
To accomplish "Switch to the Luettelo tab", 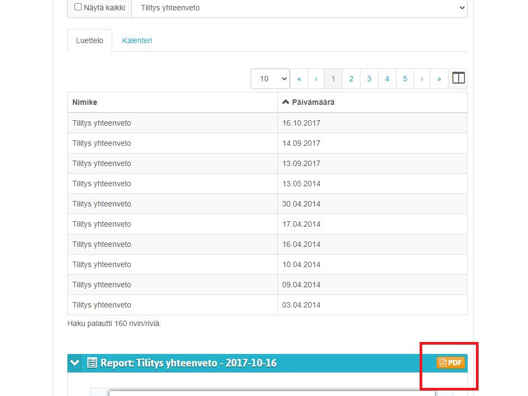I will coord(90,41).
